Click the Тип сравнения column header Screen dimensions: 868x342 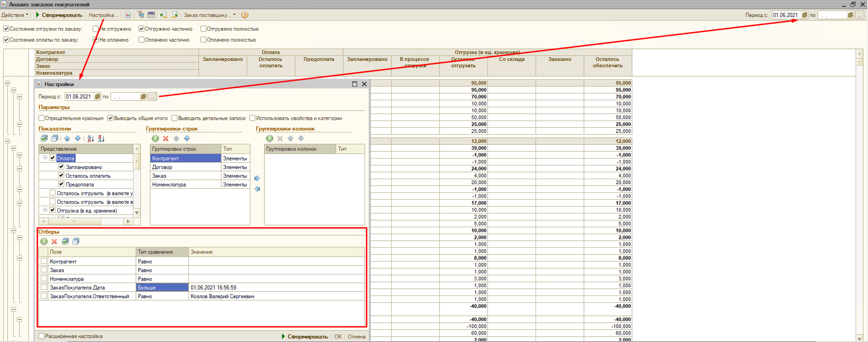tap(162, 252)
